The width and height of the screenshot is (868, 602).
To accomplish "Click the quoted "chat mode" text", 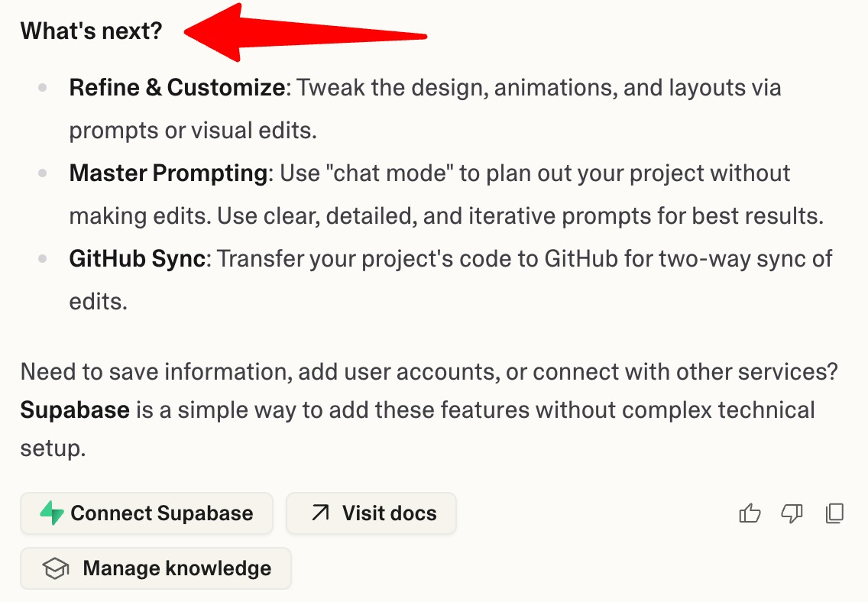I will tap(389, 173).
